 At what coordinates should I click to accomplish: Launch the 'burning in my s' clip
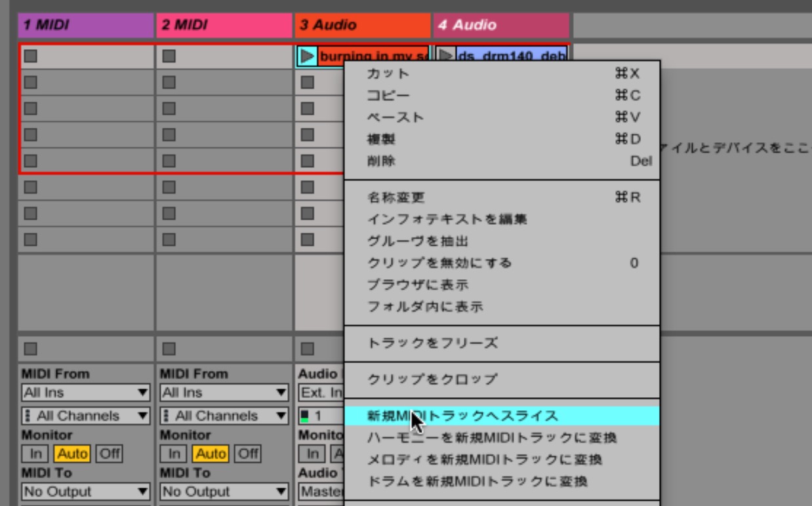click(x=307, y=56)
